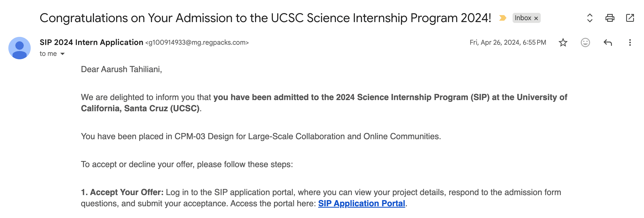Open more options for this message
Image resolution: width=644 pixels, height=218 pixels.
click(629, 42)
